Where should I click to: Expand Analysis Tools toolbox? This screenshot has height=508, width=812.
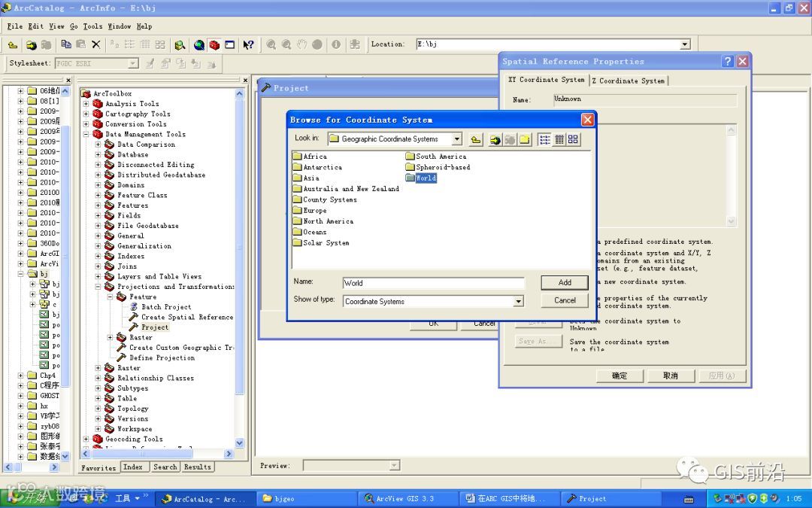point(86,104)
